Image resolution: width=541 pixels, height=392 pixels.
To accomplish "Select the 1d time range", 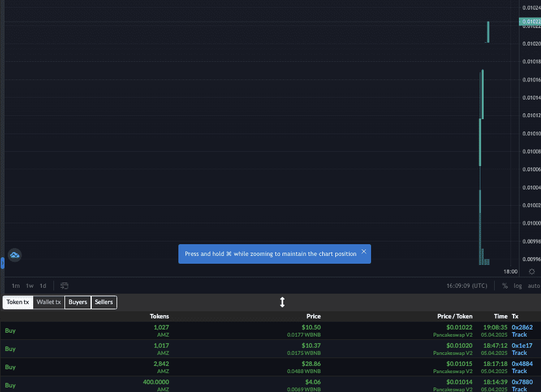I will tap(43, 286).
